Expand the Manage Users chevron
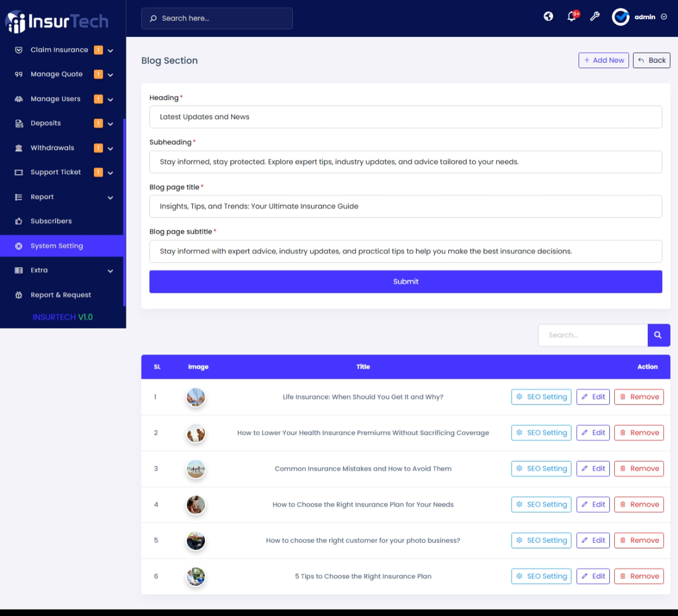The height and width of the screenshot is (616, 678). (110, 99)
